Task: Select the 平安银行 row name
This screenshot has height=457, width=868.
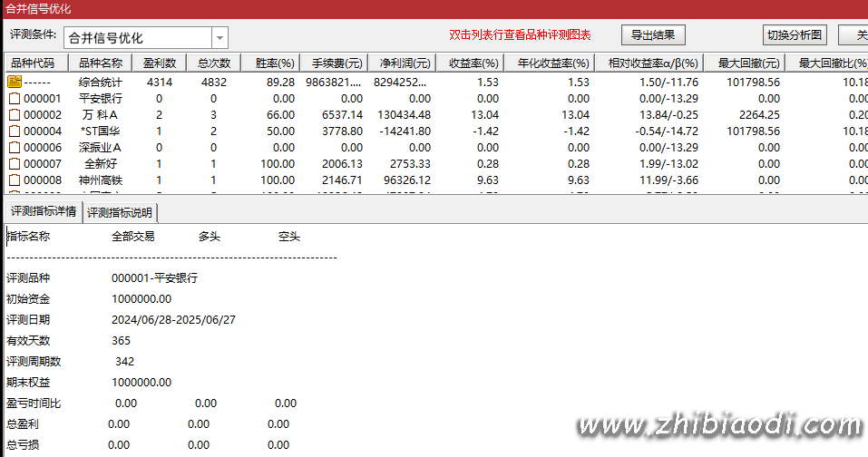Action: (100, 99)
